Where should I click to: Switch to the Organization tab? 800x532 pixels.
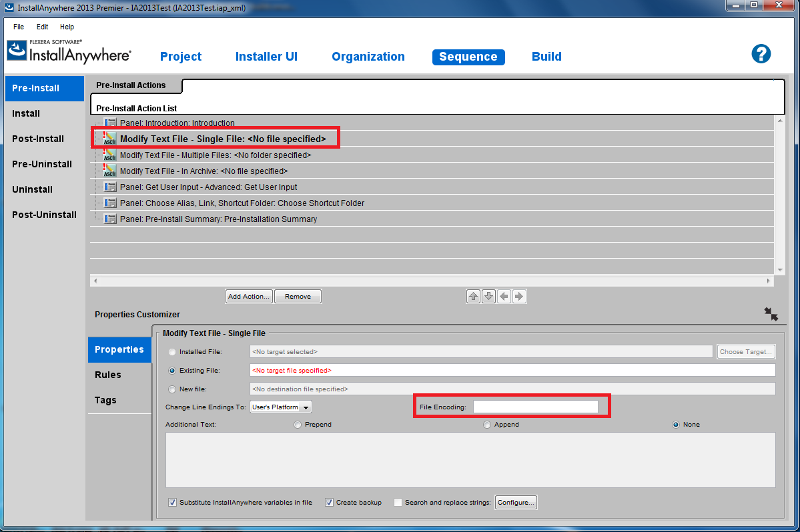(x=368, y=57)
